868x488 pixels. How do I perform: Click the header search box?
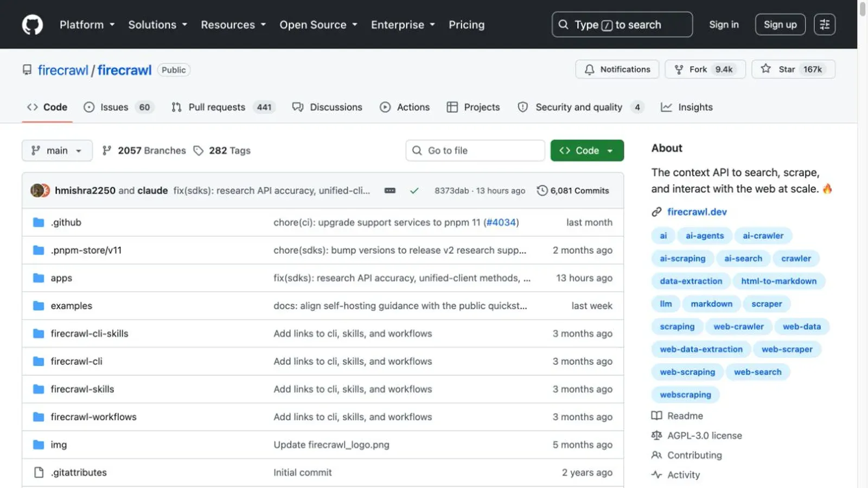click(x=622, y=24)
